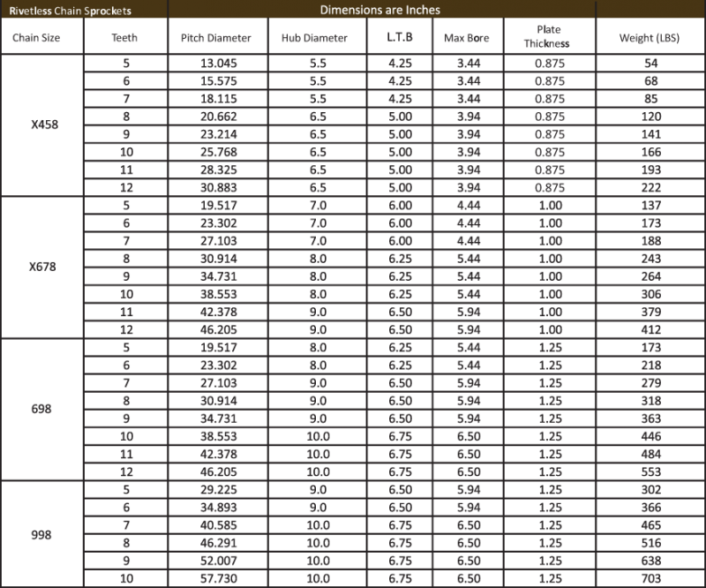Select the Weight (LBS) column header
This screenshot has width=706, height=588.
[x=650, y=38]
